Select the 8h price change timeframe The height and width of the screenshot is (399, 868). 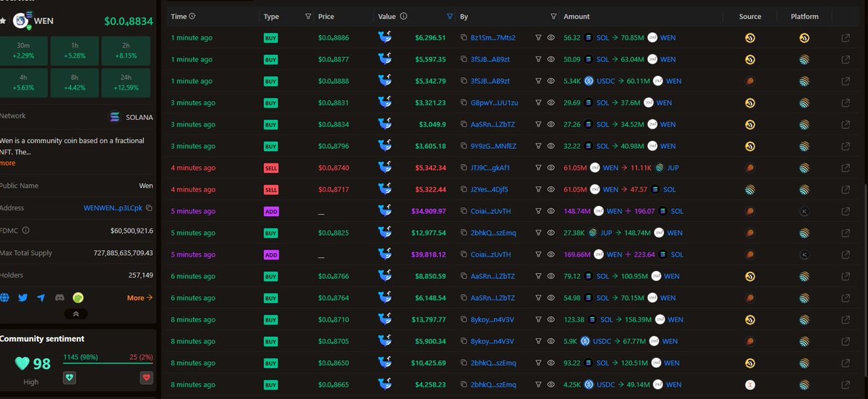click(75, 82)
